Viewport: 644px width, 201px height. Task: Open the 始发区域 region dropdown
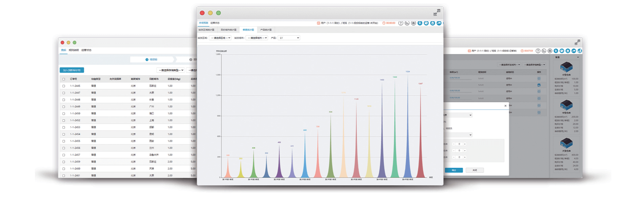coord(220,38)
